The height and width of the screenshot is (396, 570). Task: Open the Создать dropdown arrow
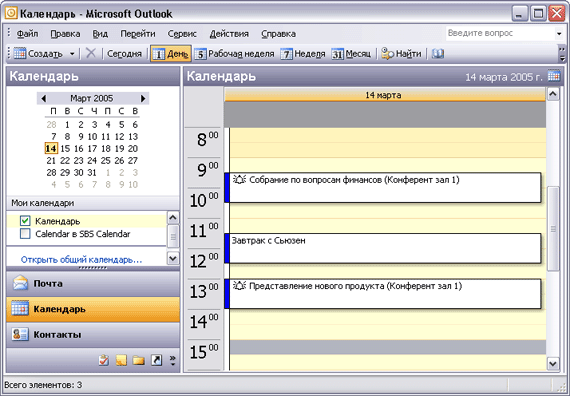(x=72, y=54)
